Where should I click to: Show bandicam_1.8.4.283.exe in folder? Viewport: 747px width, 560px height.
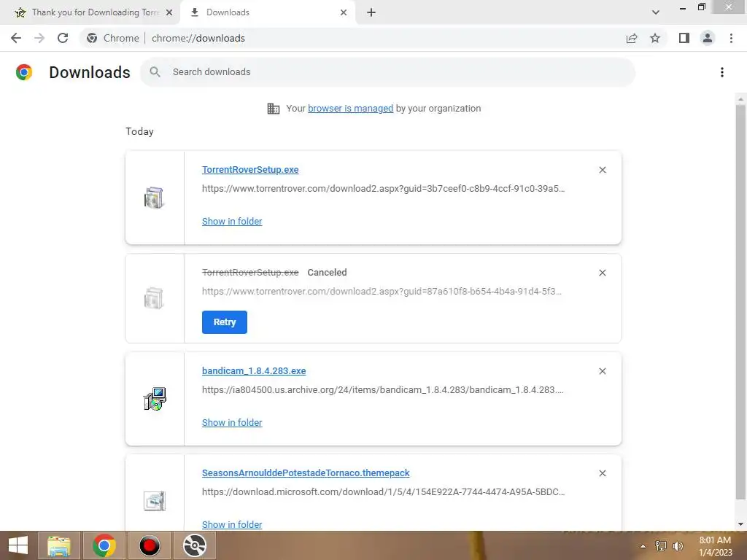pos(232,423)
